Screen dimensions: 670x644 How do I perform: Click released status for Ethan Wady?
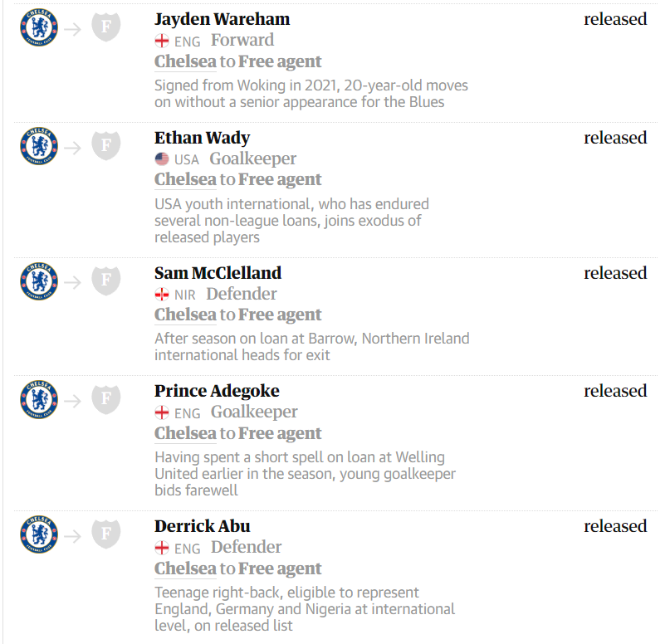point(615,138)
